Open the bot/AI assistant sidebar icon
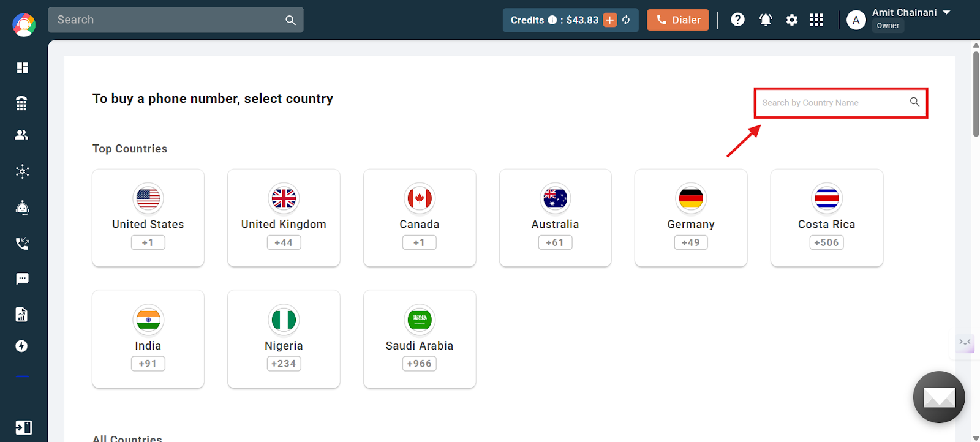The width and height of the screenshot is (980, 442). 23,208
